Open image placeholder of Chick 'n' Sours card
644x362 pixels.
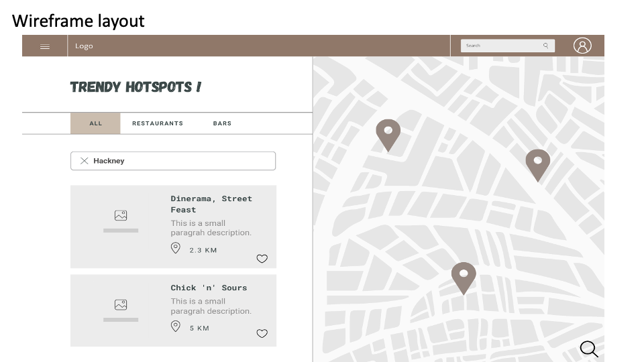121,305
